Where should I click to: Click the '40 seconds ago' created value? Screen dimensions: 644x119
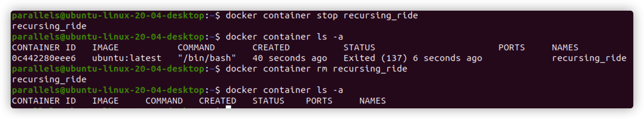coord(290,58)
